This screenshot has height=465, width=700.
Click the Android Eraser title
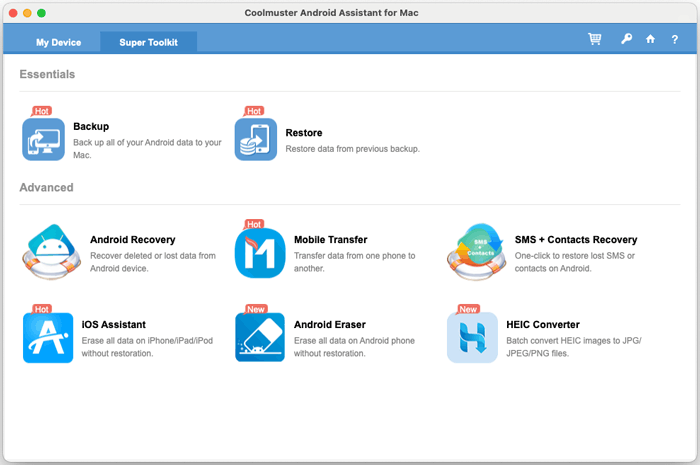(x=329, y=324)
